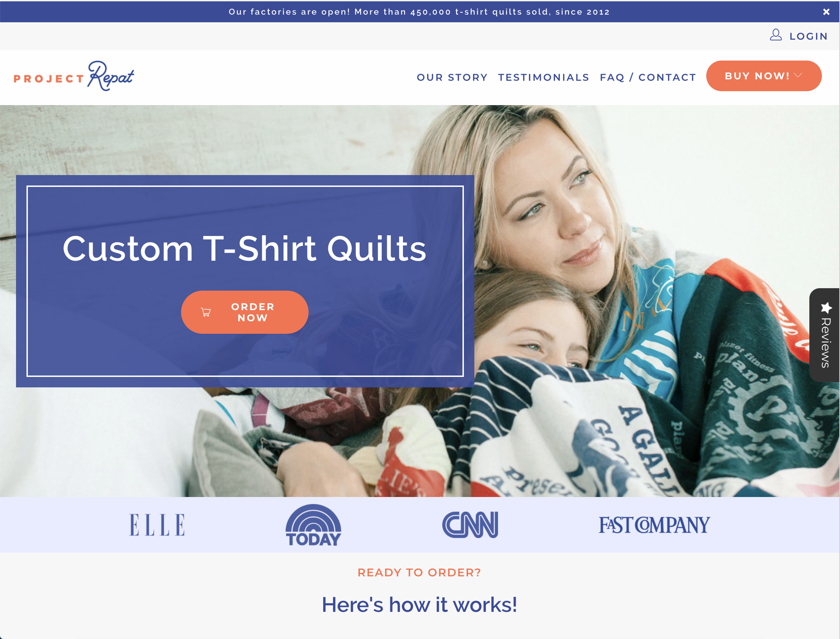Image resolution: width=840 pixels, height=639 pixels.
Task: Open the Reviews side tab
Action: coord(824,335)
